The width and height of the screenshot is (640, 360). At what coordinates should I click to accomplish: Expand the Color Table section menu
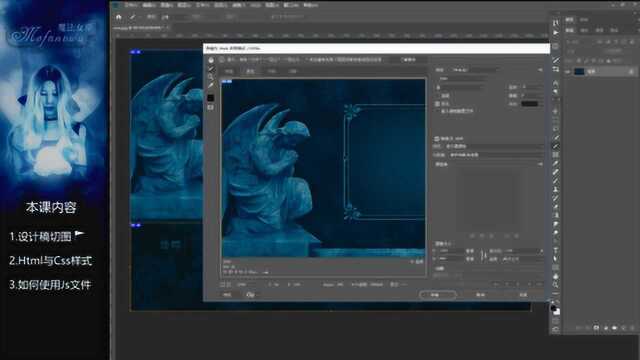(540, 164)
